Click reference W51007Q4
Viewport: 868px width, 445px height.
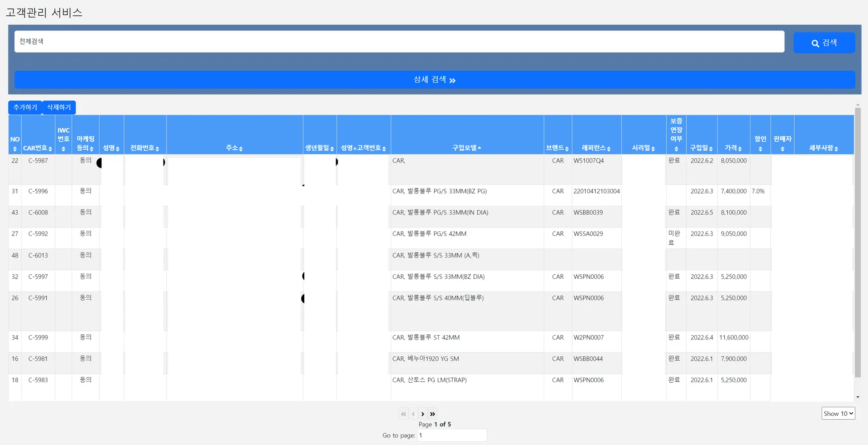pyautogui.click(x=589, y=161)
